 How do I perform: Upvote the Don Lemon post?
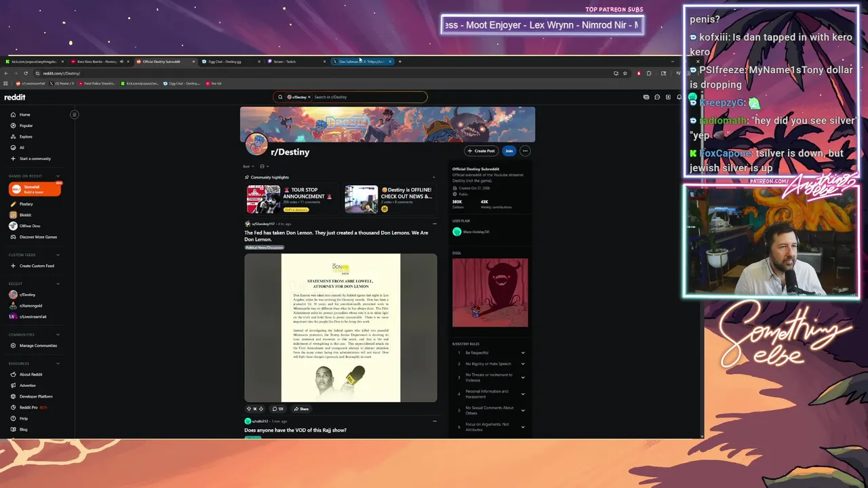249,409
